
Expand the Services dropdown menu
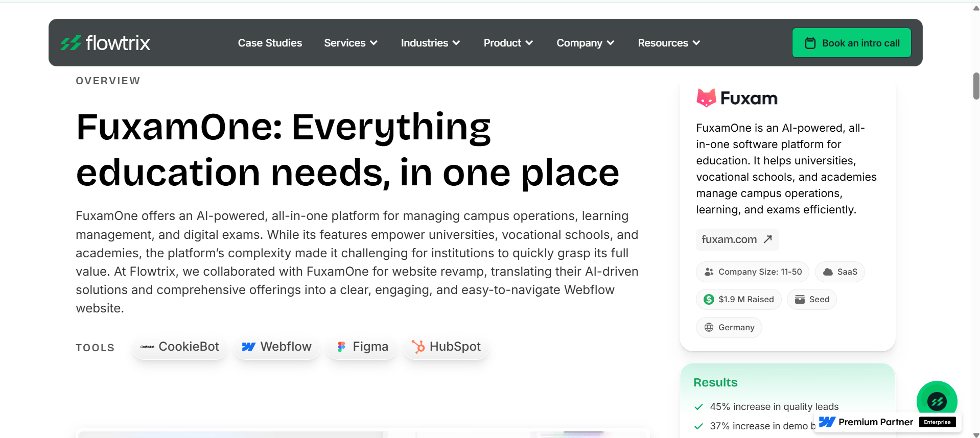click(351, 43)
